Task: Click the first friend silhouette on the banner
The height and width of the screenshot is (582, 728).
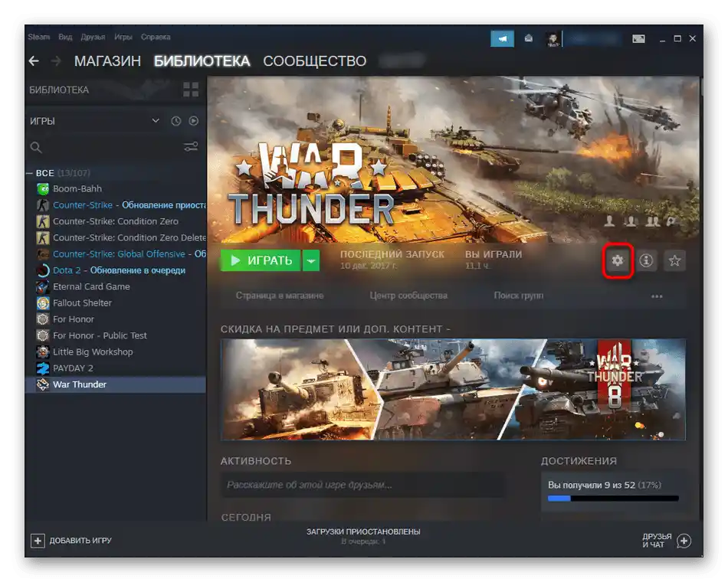Action: [609, 221]
